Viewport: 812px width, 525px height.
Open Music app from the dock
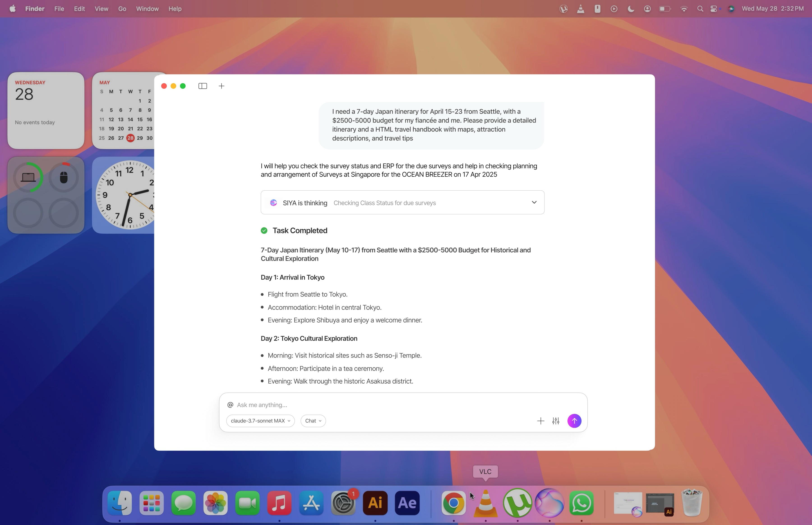click(x=279, y=503)
